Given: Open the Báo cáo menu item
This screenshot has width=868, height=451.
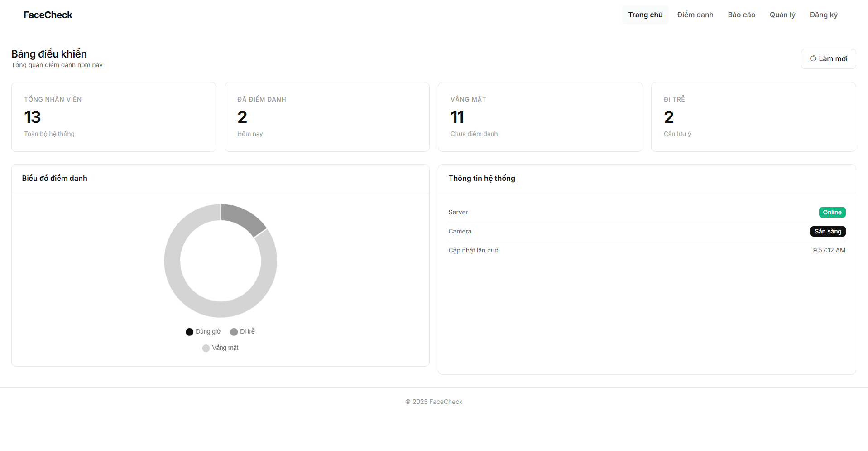Looking at the screenshot, I should point(741,15).
